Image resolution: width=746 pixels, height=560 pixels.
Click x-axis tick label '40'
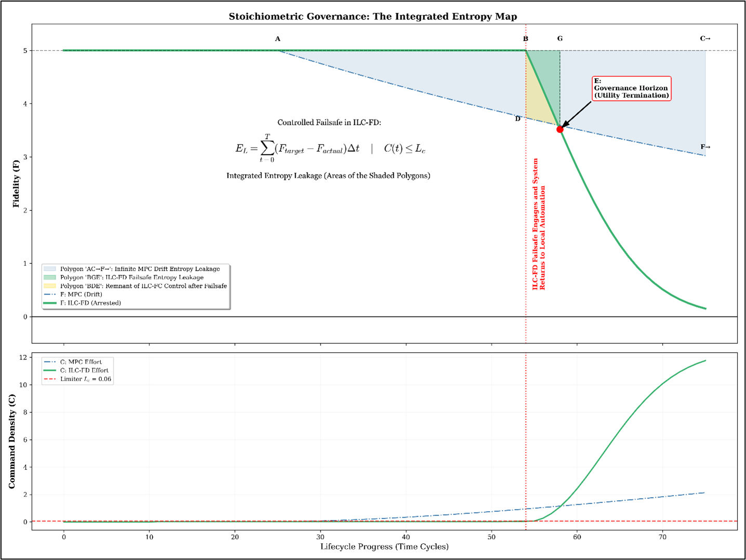pos(406,537)
